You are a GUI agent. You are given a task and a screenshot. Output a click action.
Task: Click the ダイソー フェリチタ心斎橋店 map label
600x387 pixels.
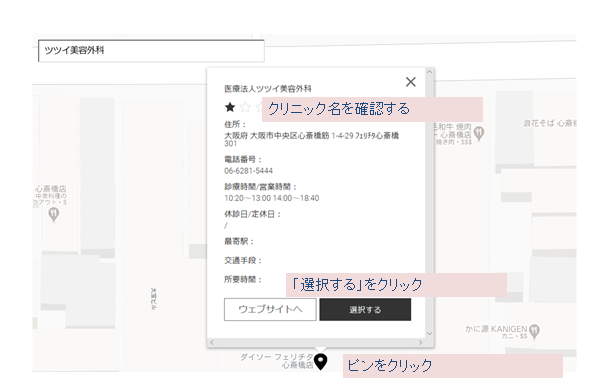coord(277,361)
